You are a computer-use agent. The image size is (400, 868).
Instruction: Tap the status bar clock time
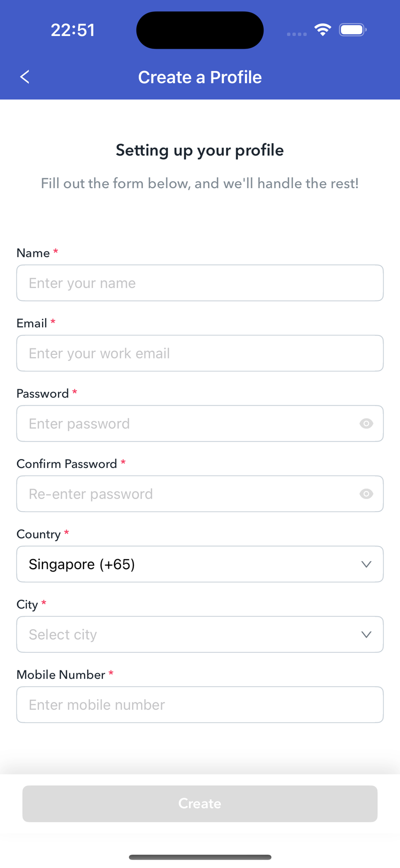(x=73, y=30)
